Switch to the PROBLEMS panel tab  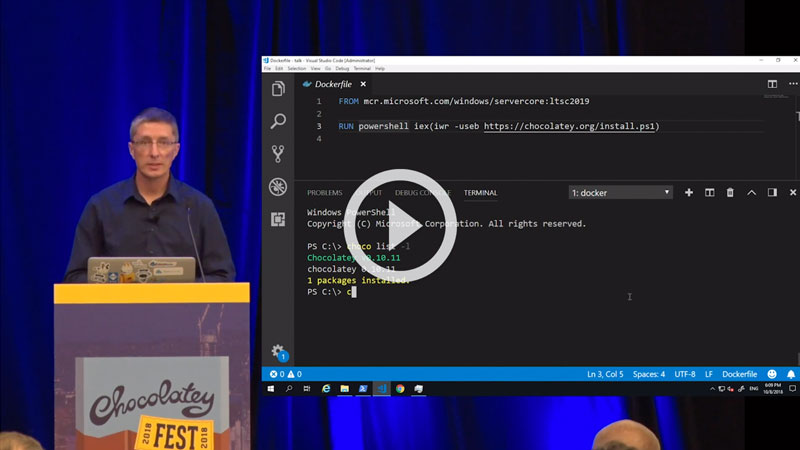[324, 193]
